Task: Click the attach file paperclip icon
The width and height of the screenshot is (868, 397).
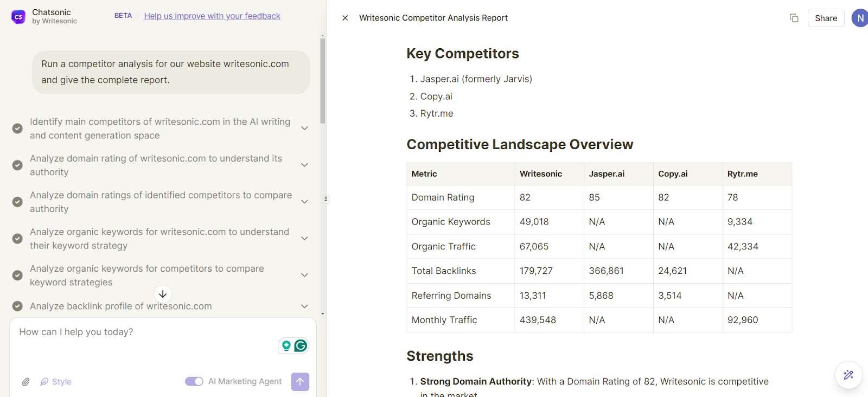Action: click(25, 382)
